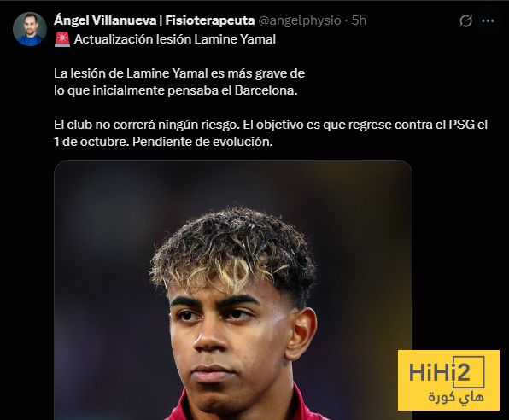The image size is (509, 420).
Task: Open the @angelphysio handle link
Action: pyautogui.click(x=299, y=20)
